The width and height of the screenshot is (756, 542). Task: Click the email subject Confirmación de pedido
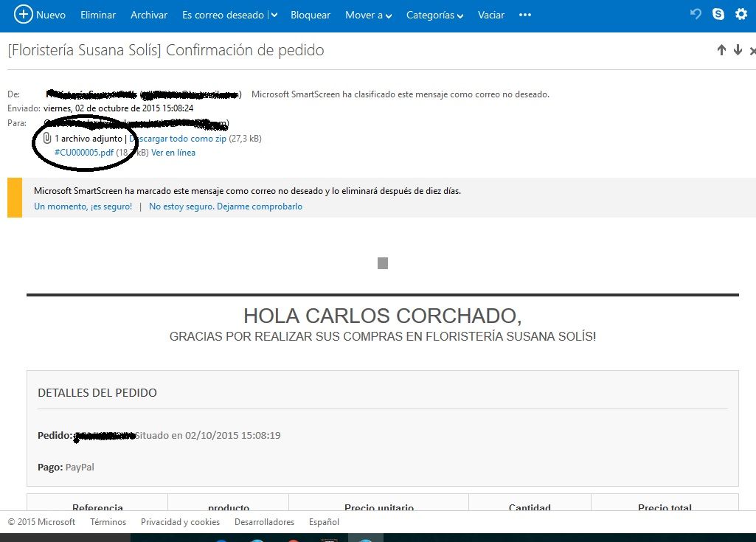coord(166,49)
